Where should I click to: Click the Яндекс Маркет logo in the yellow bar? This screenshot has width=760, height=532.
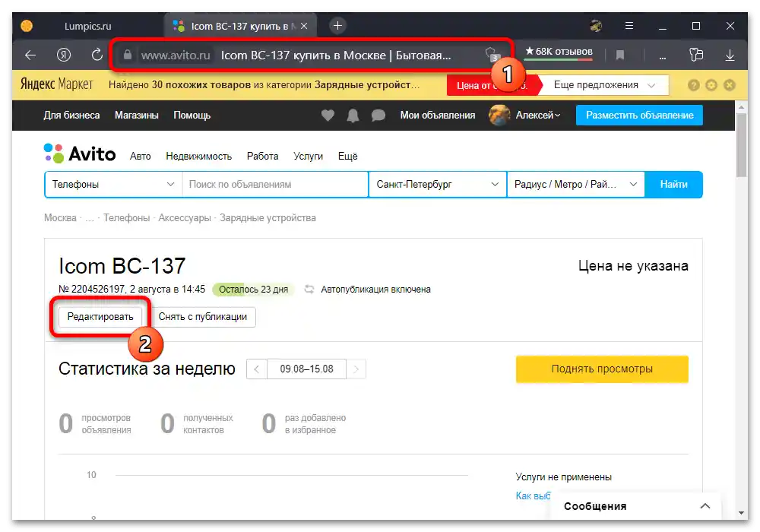click(x=56, y=84)
